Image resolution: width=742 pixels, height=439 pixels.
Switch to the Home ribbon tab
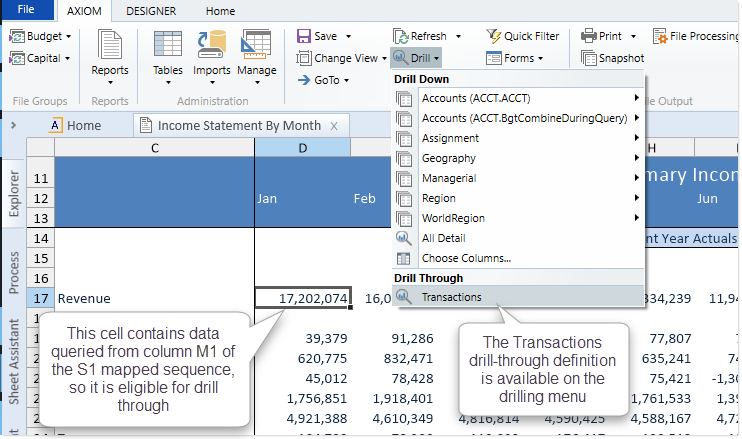click(220, 11)
